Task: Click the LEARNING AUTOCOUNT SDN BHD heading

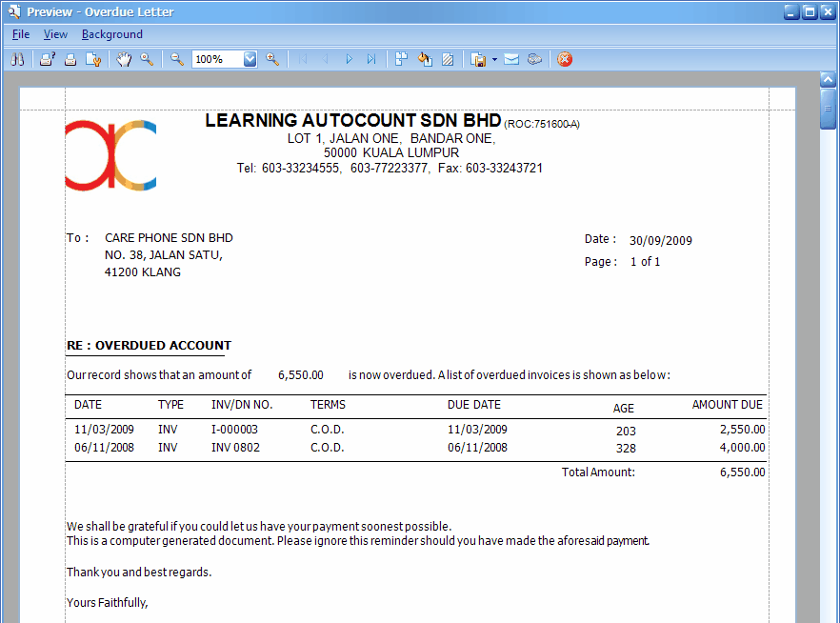Action: coord(353,121)
